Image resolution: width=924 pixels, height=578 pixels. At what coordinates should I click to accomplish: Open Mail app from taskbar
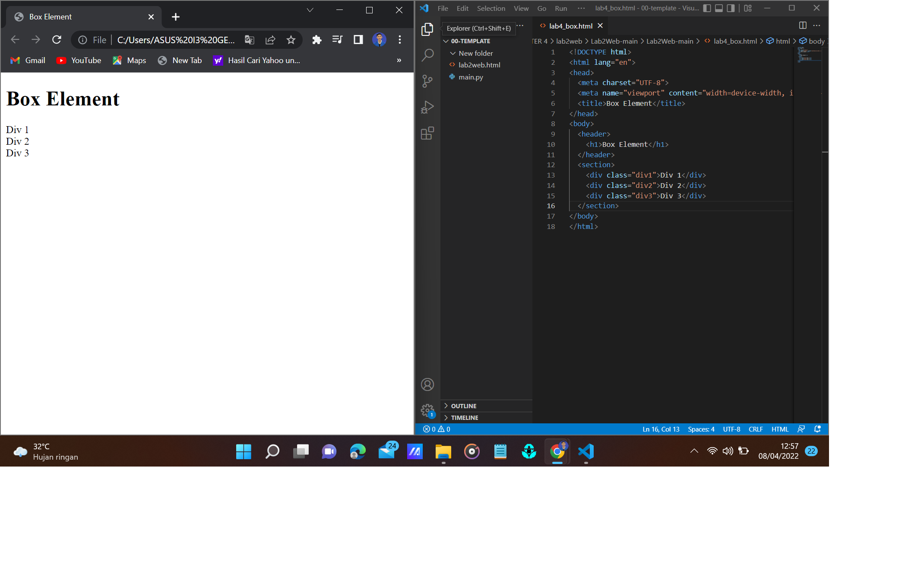387,451
